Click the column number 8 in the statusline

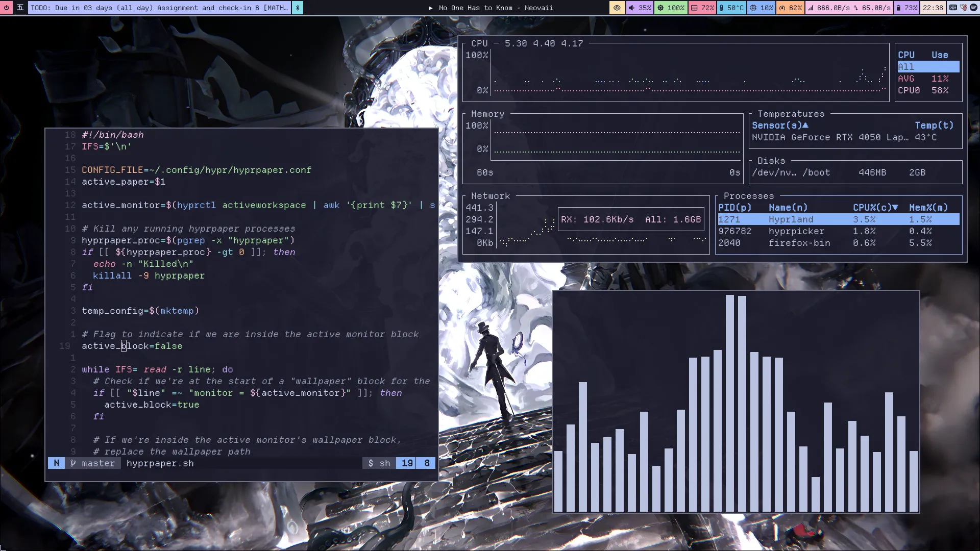pos(427,463)
